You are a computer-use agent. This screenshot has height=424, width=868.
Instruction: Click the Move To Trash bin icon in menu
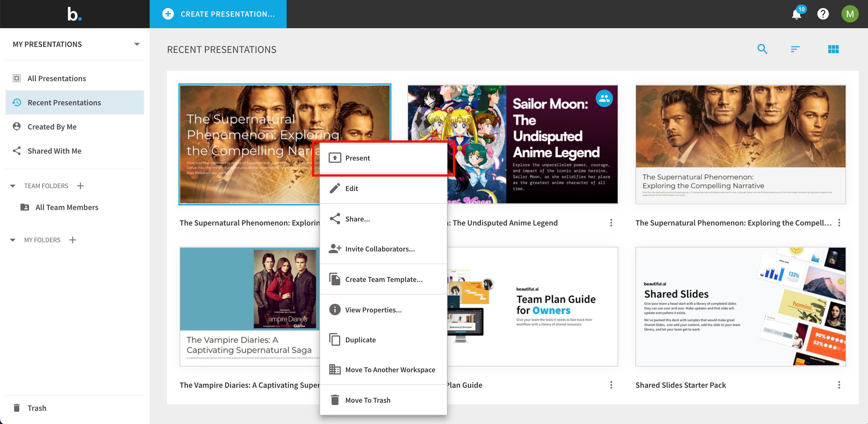click(x=335, y=400)
